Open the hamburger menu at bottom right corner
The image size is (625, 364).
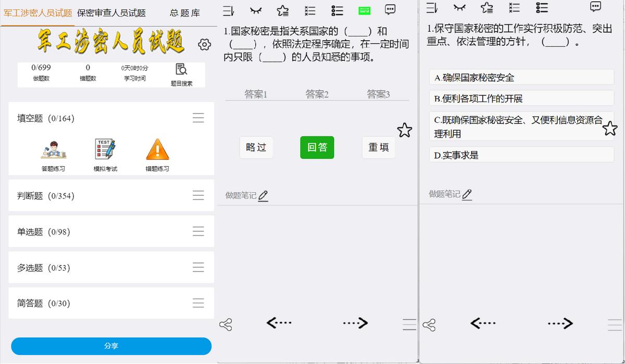[x=614, y=324]
